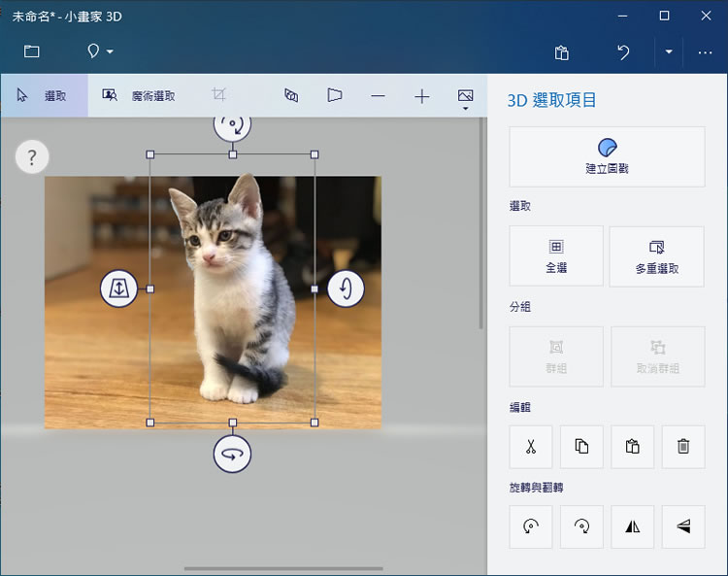Viewport: 728px width, 576px height.
Task: Open the canvas view options dropdown
Action: [465, 99]
